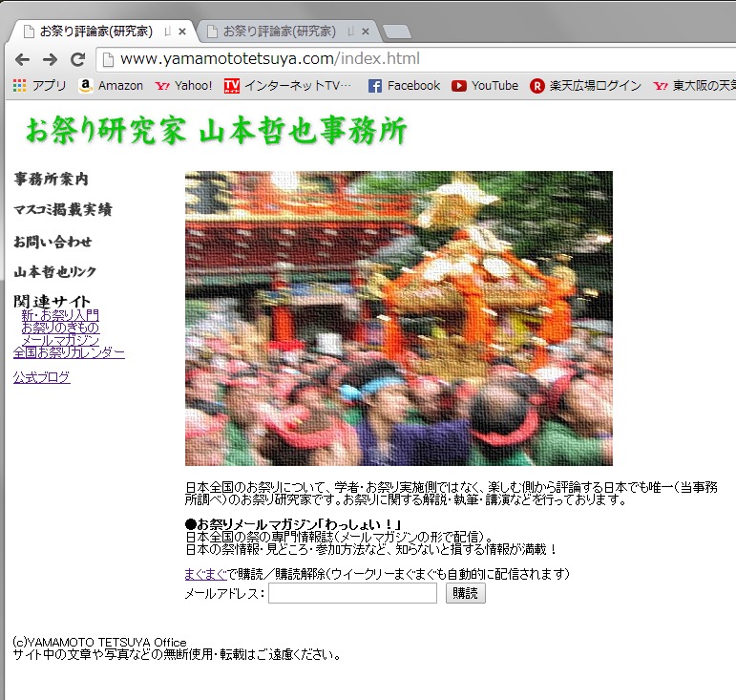Open the YouTube bookmark
Viewport: 736px width, 700px height.
485,86
